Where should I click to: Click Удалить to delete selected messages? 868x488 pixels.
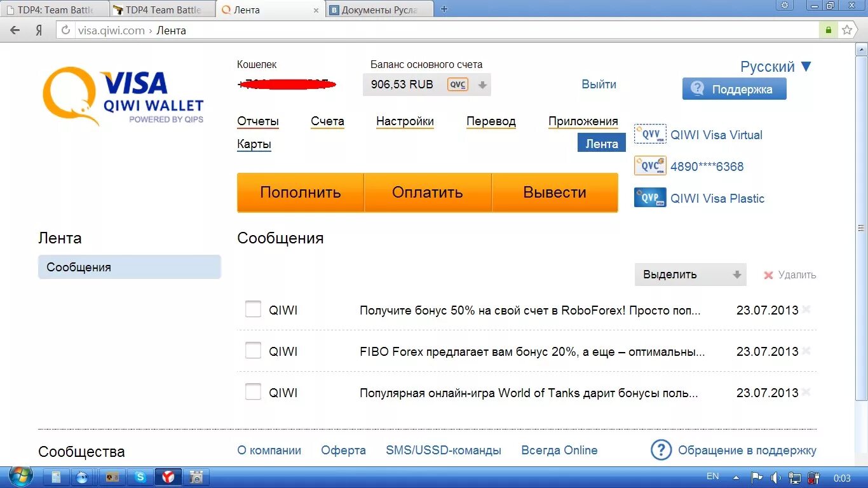[x=790, y=274]
